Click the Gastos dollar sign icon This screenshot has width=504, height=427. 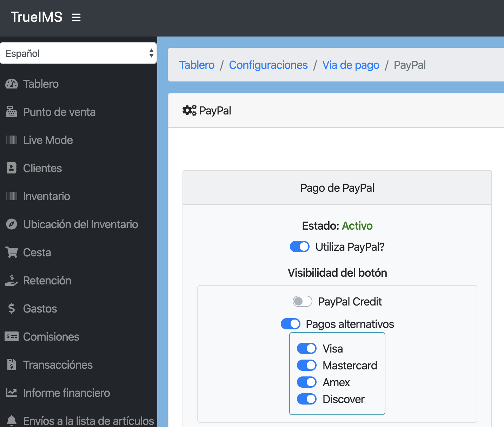click(x=12, y=309)
